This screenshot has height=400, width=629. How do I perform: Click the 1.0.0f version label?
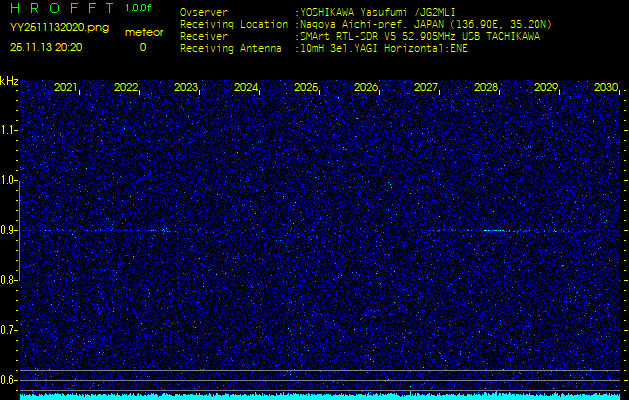point(140,8)
